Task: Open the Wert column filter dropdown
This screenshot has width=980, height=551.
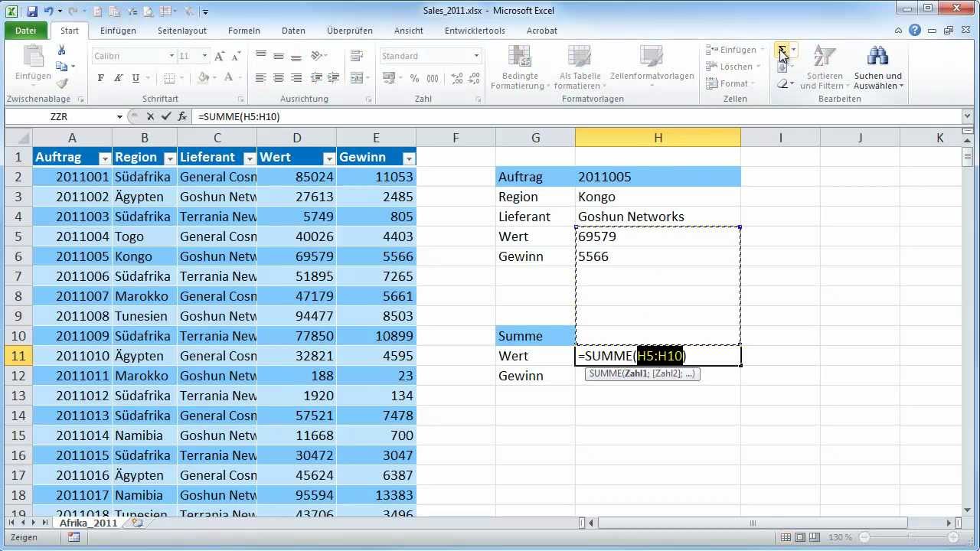Action: coord(329,158)
